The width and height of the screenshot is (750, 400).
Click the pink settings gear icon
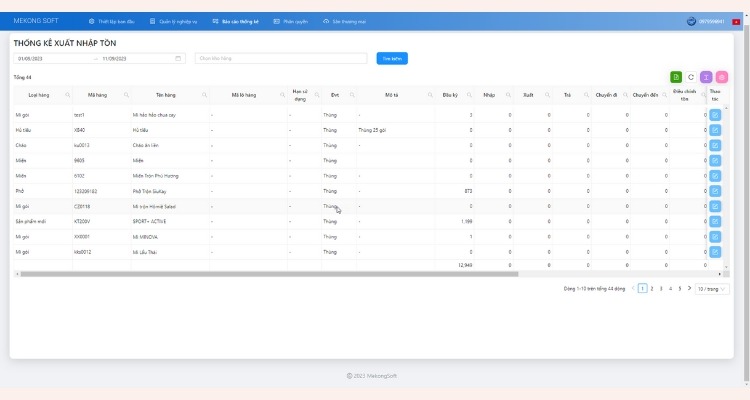pos(721,77)
